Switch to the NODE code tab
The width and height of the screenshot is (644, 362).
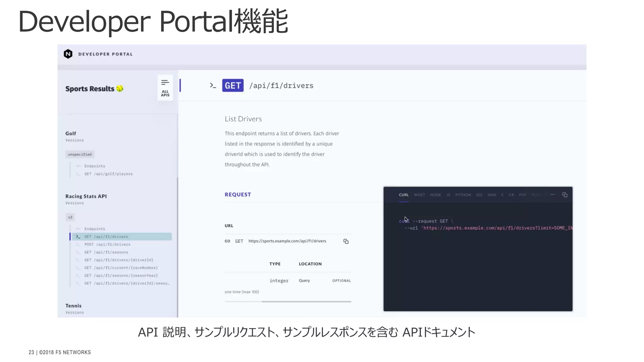click(x=436, y=195)
